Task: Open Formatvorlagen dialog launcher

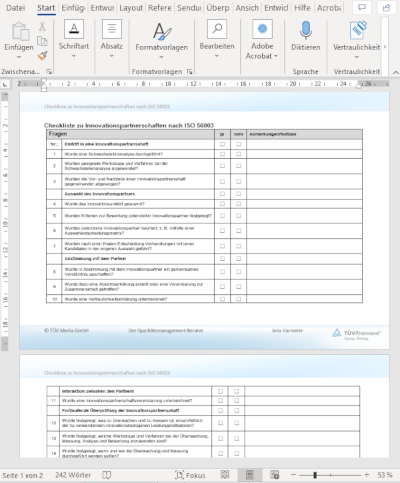Action: pos(190,71)
